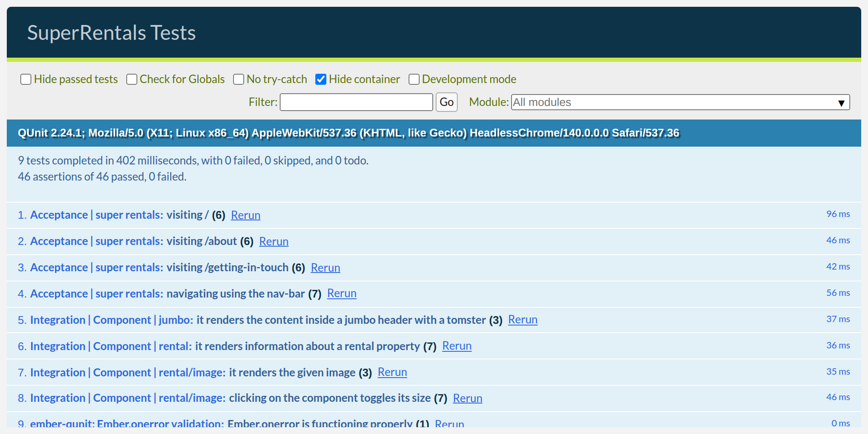Check the "Check for Globals" option
The width and height of the screenshot is (868, 434).
pos(131,79)
